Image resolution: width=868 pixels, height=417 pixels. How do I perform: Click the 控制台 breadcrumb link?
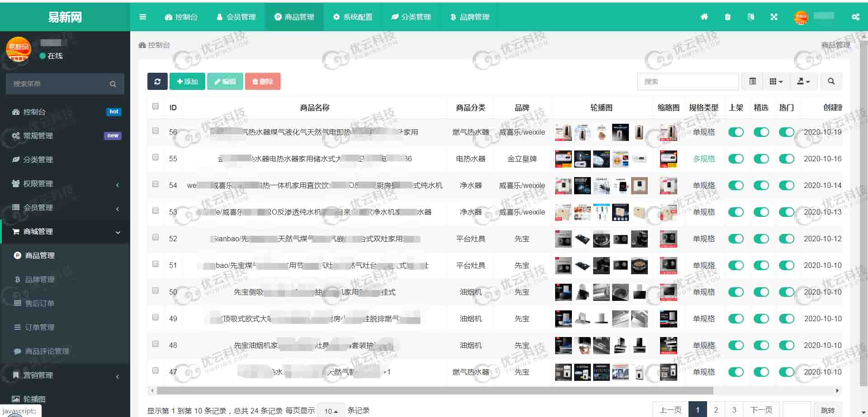click(154, 45)
